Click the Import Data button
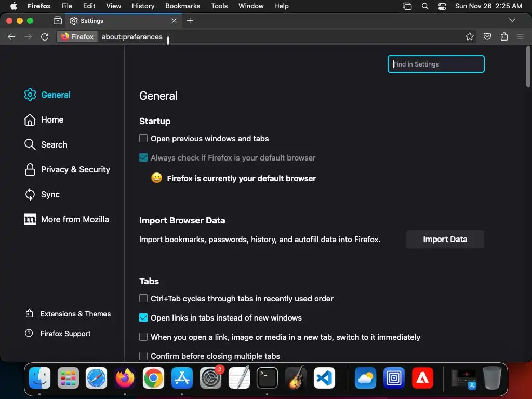This screenshot has width=532, height=399. (x=445, y=239)
